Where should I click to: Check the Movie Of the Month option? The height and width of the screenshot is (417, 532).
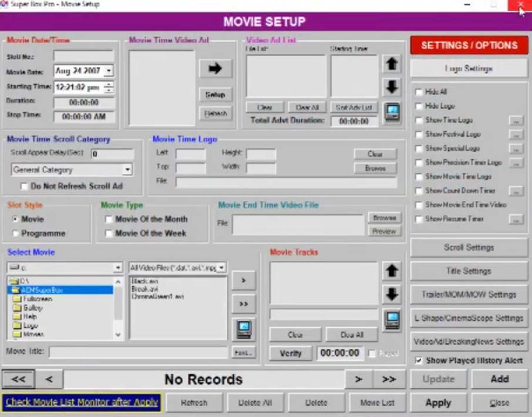[x=109, y=219]
